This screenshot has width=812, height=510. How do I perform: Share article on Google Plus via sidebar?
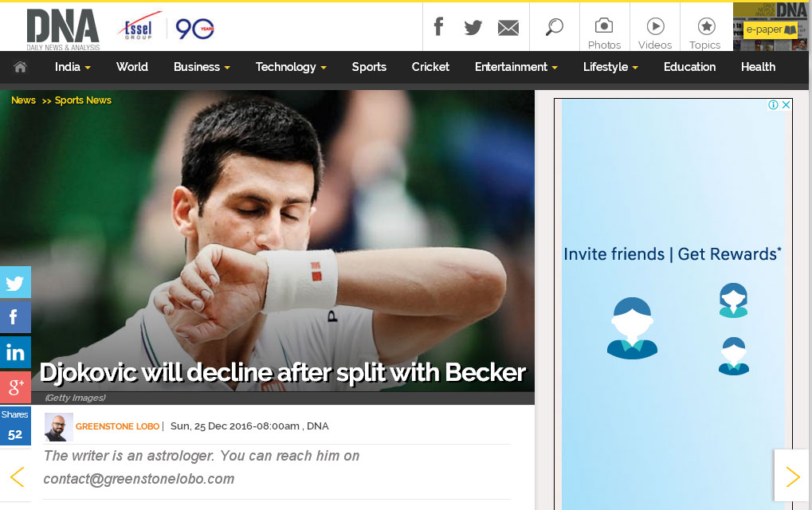point(15,386)
